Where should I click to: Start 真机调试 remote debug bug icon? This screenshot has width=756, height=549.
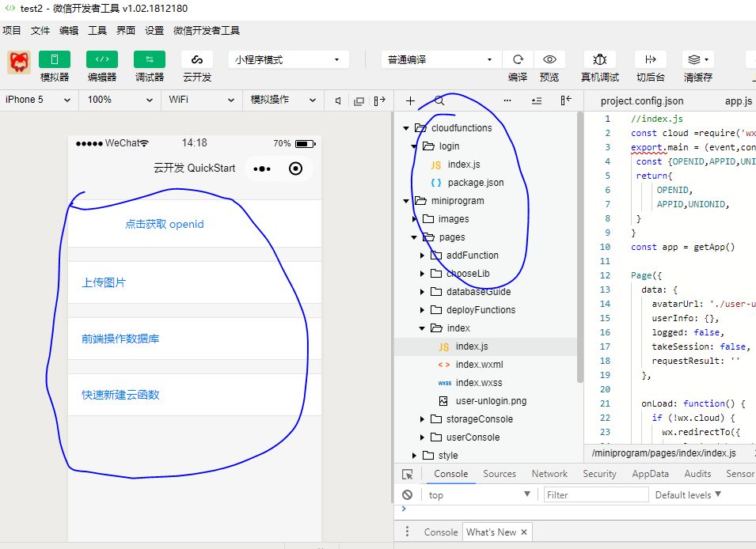coord(600,59)
